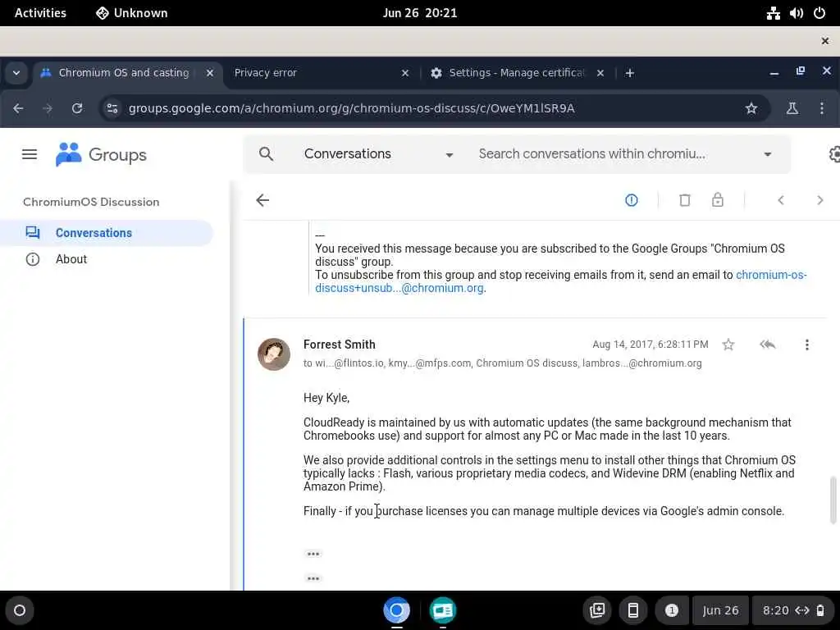The image size is (840, 630).
Task: Star Forrest Smith's message
Action: 728,345
